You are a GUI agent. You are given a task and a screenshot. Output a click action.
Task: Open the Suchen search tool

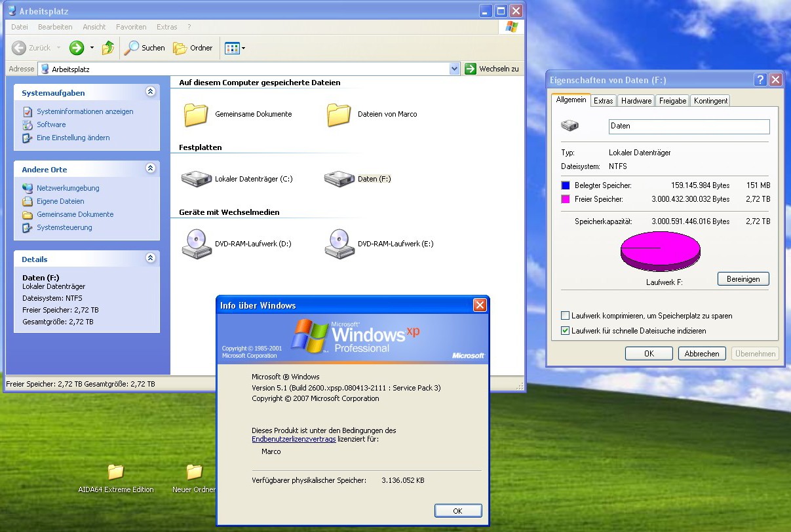click(145, 48)
